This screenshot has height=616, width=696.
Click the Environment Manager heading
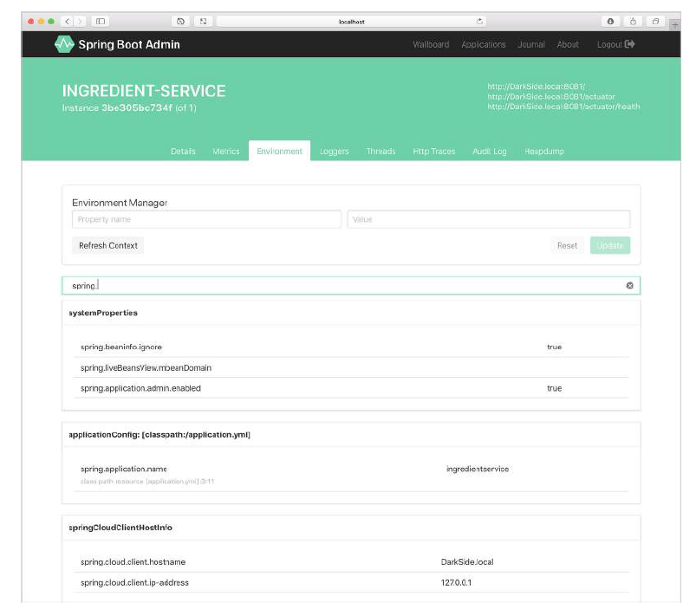(x=120, y=203)
